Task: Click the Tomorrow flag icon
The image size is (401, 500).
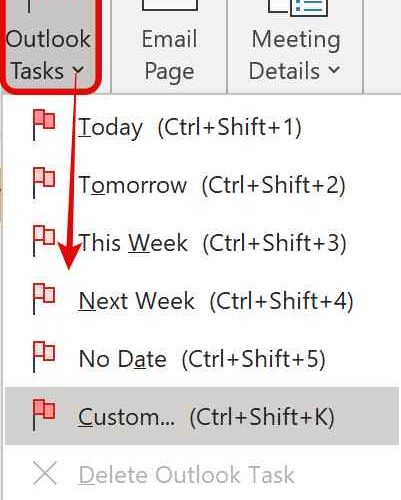Action: tap(44, 183)
